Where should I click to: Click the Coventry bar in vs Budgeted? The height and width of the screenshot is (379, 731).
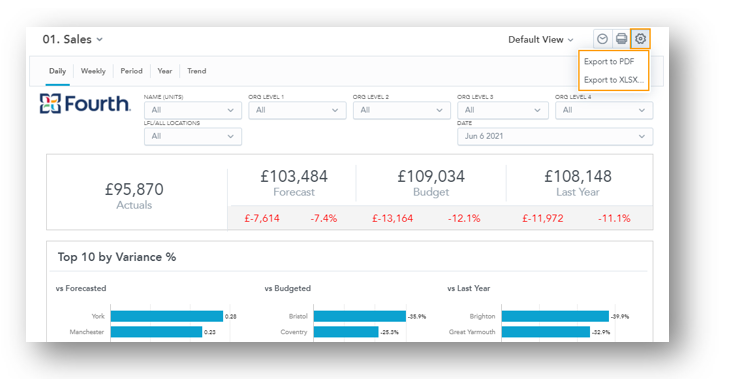(346, 332)
